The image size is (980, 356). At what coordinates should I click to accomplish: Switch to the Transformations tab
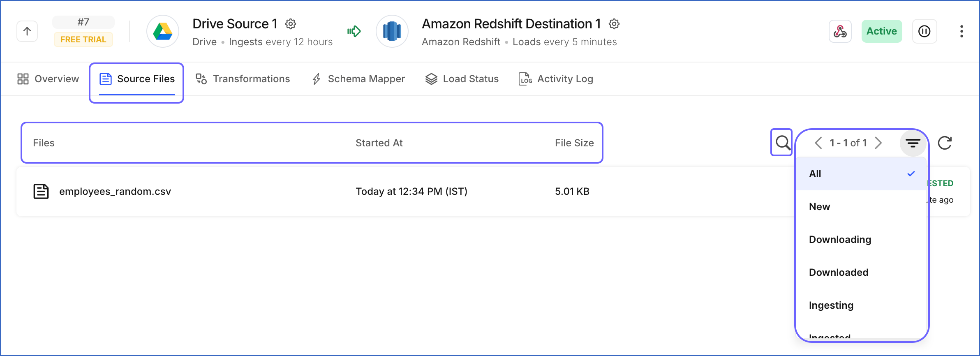[243, 79]
